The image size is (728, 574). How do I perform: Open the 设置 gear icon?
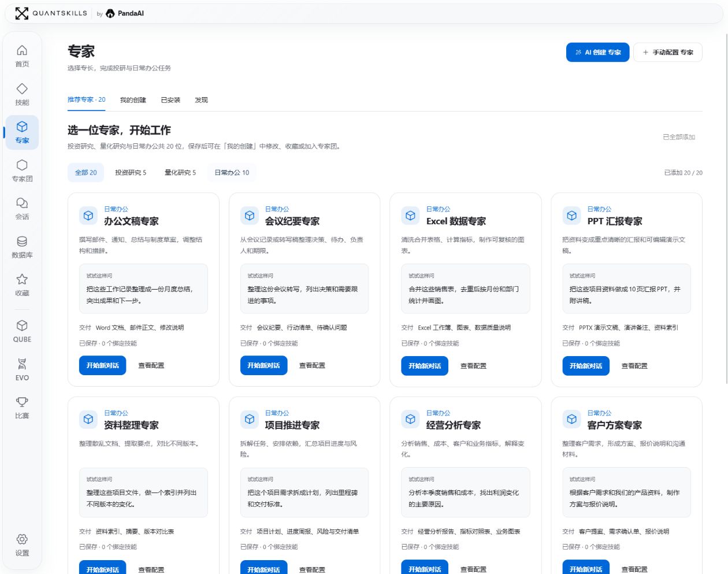tap(22, 539)
